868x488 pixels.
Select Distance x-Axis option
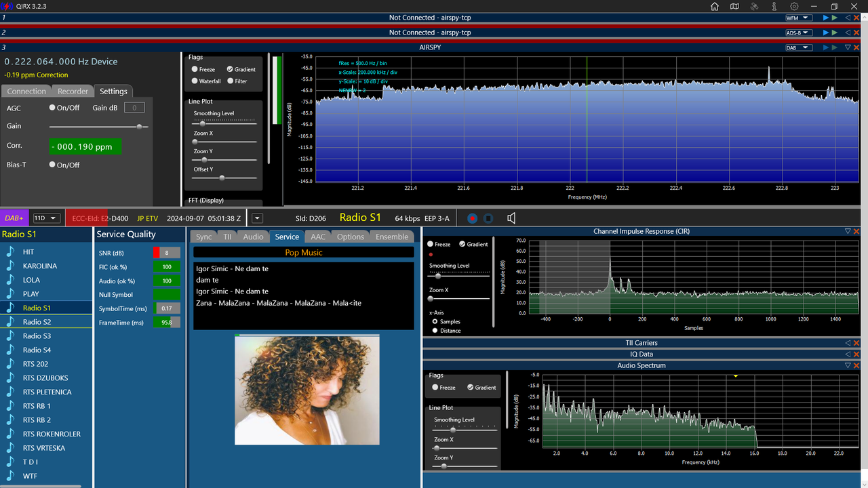point(435,331)
